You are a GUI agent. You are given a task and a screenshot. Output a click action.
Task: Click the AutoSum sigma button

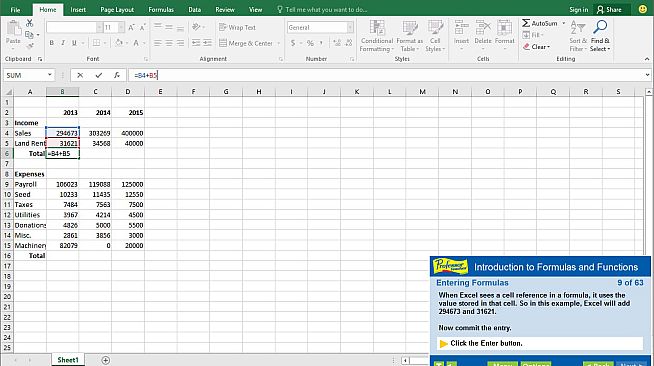[x=539, y=23]
